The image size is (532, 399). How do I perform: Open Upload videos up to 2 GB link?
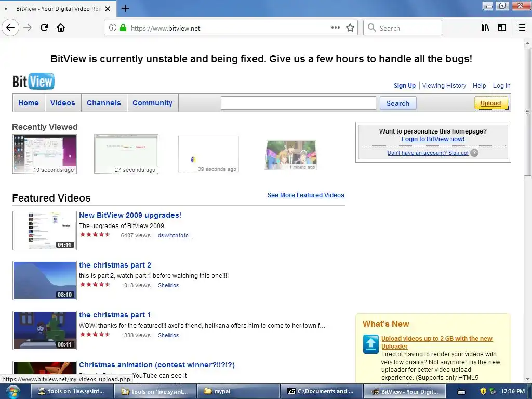436,342
